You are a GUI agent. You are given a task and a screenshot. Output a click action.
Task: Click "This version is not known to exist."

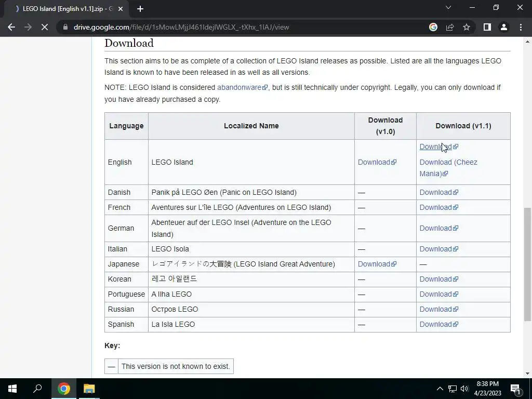coord(176,366)
